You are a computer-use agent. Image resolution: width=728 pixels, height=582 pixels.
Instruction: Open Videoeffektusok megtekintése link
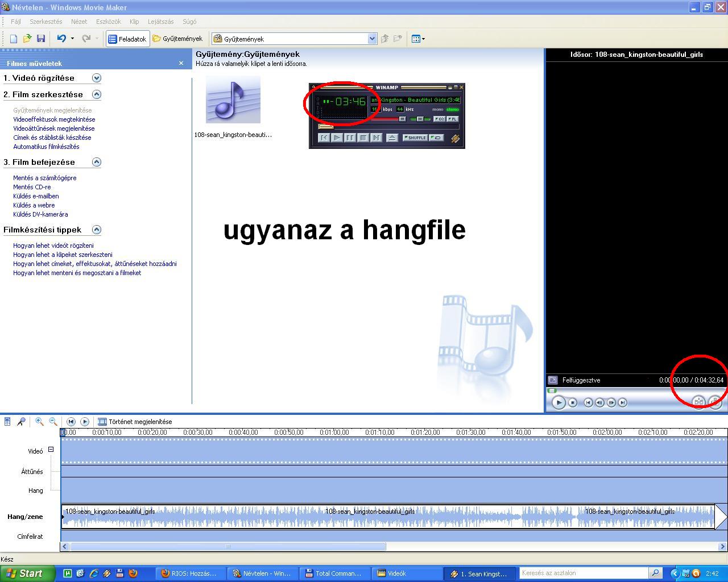pos(54,119)
